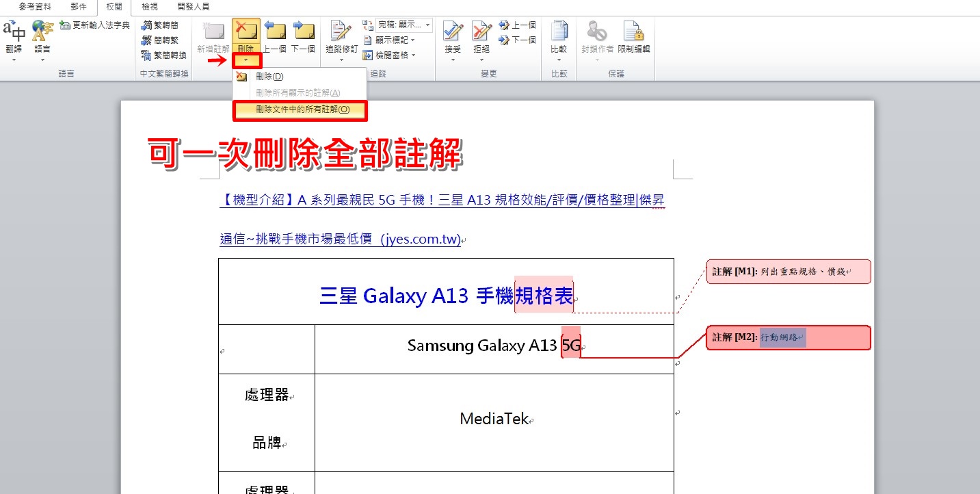The height and width of the screenshot is (494, 980).
Task: Switch to the 檢視 (View) tab
Action: [x=150, y=7]
